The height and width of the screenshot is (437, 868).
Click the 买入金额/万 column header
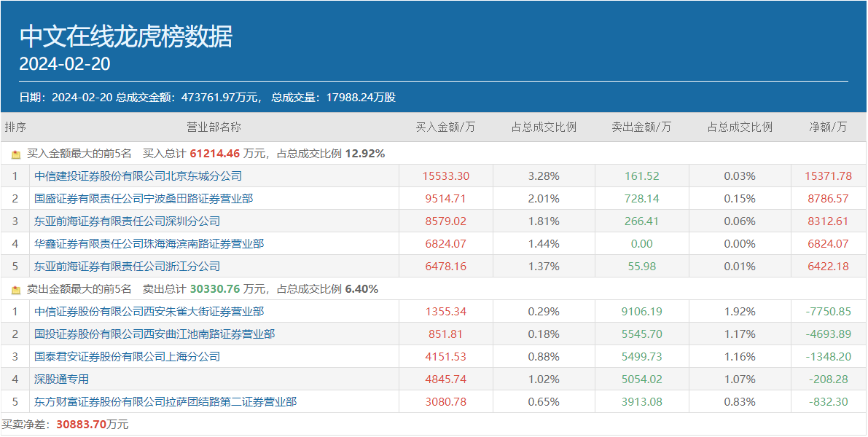(x=445, y=127)
